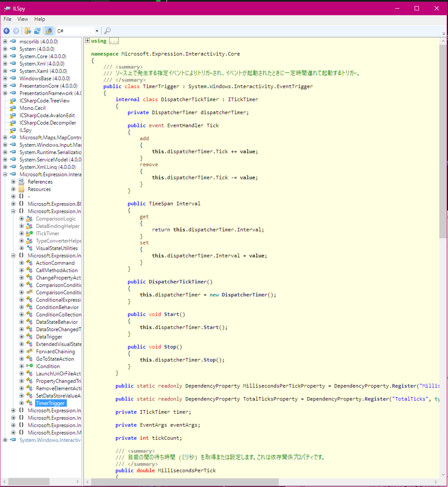
Task: Open the search magnifier tool
Action: [x=107, y=31]
